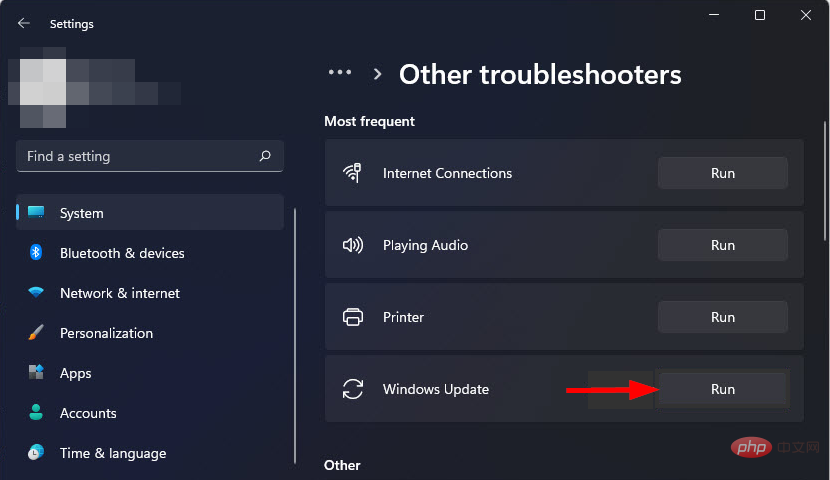
Task: Click the Apps icon in sidebar
Action: pos(36,373)
